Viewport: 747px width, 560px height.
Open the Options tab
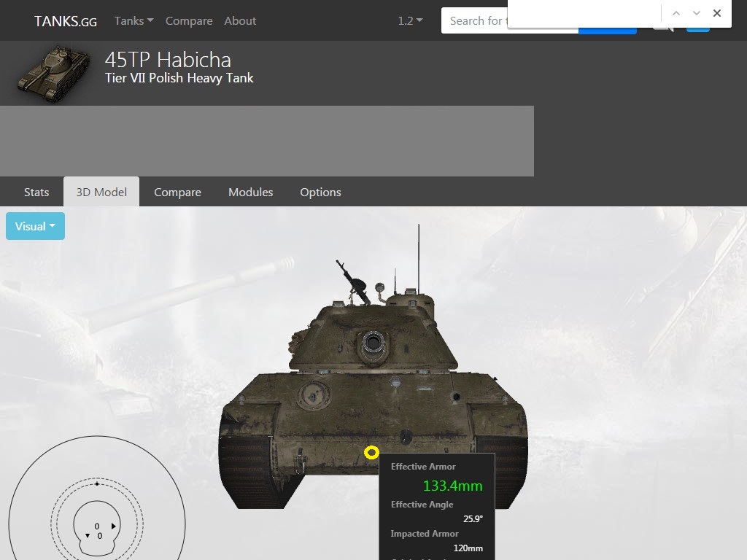(x=321, y=192)
